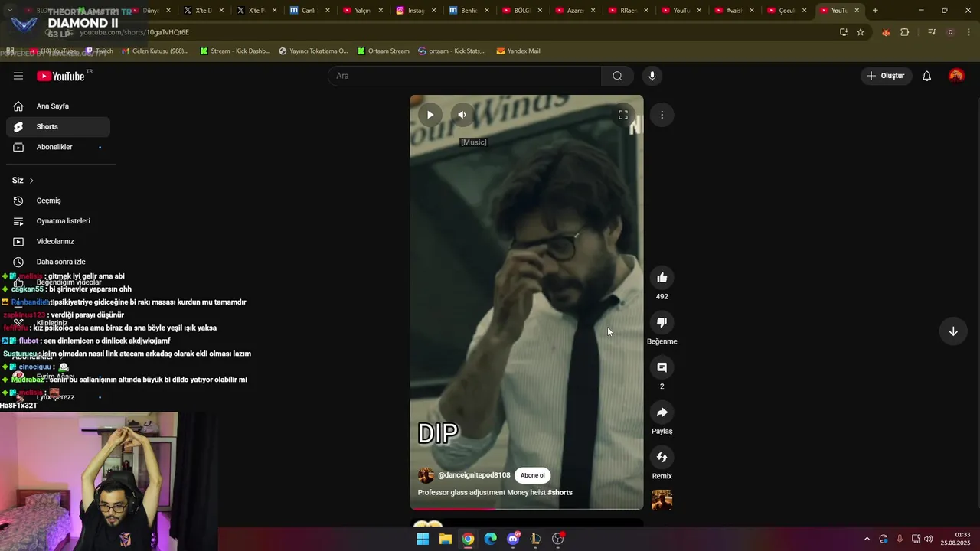This screenshot has height=551, width=980.
Task: Dislike the Short (Beğenme)
Action: (662, 323)
